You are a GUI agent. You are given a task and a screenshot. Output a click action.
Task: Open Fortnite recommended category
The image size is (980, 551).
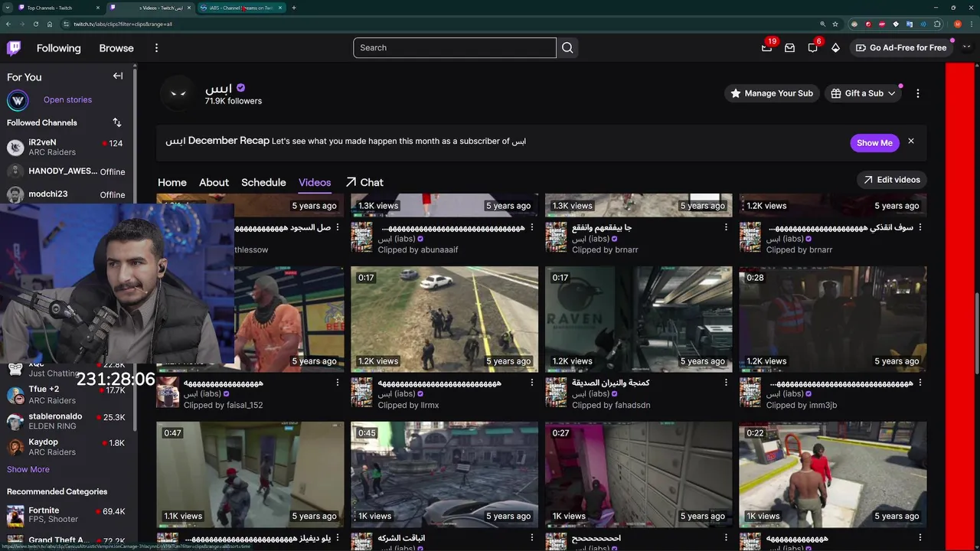(x=67, y=514)
